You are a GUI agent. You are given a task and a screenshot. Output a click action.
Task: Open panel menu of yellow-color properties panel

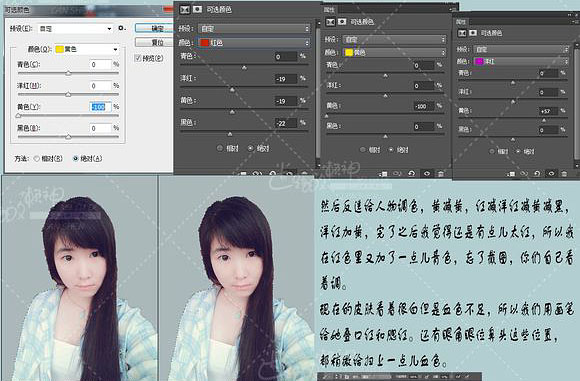pyautogui.click(x=453, y=9)
